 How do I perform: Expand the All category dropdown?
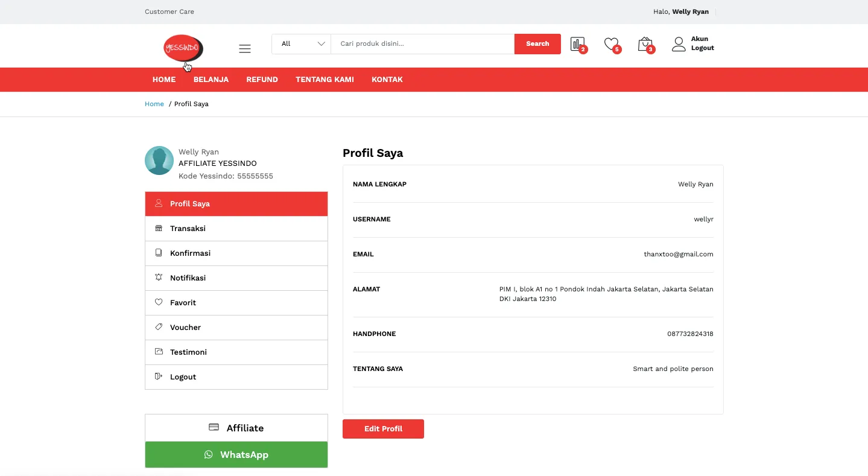301,43
